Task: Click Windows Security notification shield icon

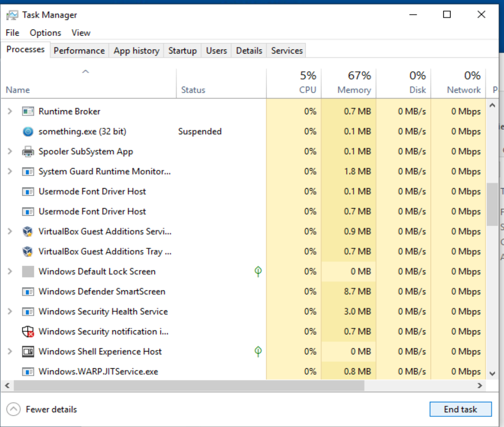Action: coord(28,332)
